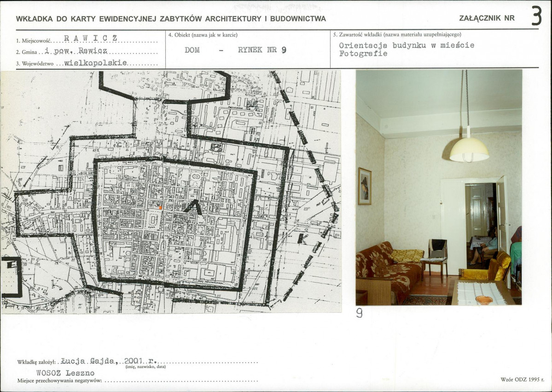Click the framed picture on the wall
The image size is (552, 392).
tap(365, 186)
